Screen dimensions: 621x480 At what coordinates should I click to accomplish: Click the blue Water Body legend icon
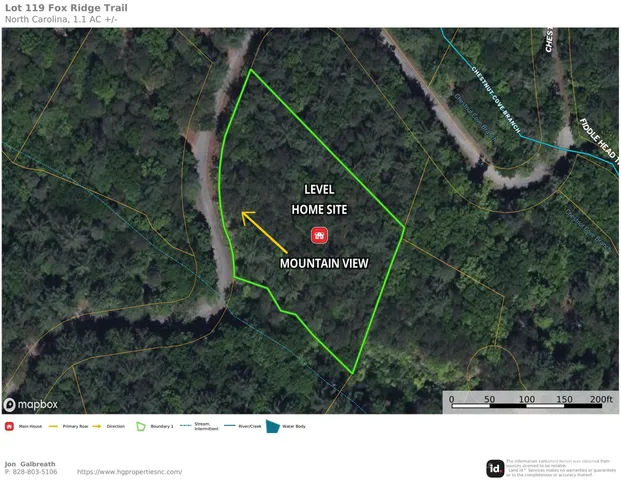click(x=272, y=427)
